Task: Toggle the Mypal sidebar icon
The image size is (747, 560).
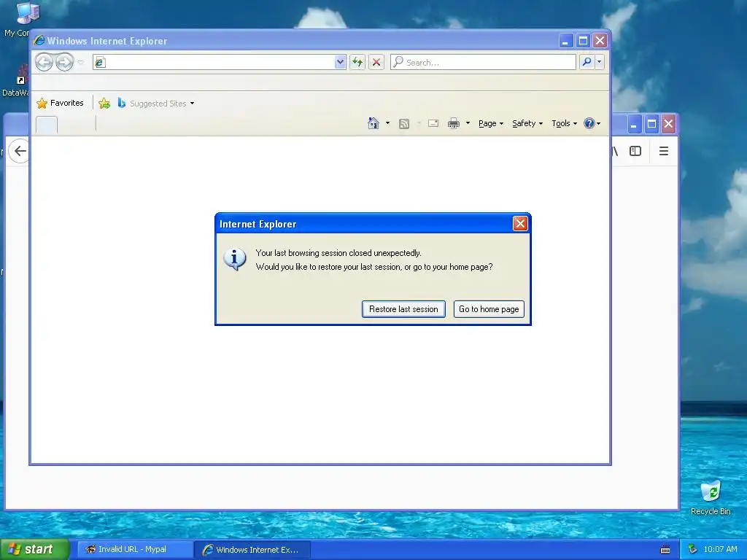Action: click(635, 152)
